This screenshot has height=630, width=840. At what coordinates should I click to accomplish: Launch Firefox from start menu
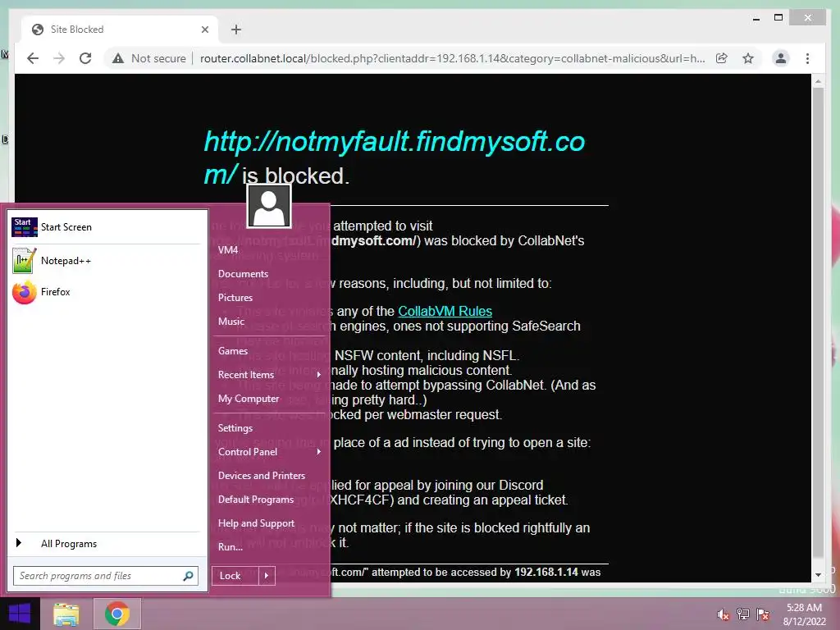coord(106,292)
